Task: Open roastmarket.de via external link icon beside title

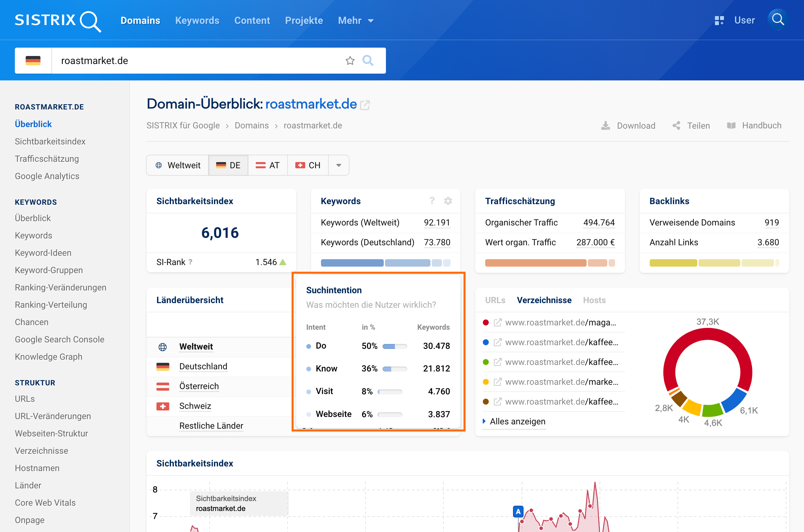Action: 365,105
